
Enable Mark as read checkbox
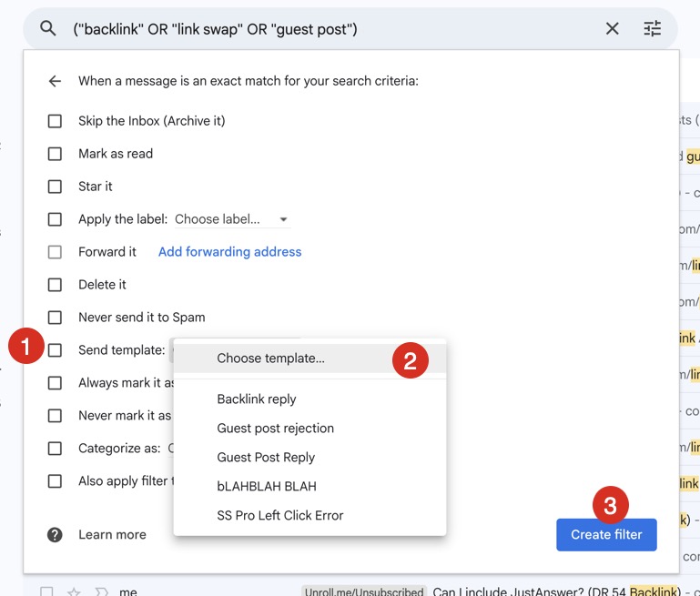coord(55,154)
